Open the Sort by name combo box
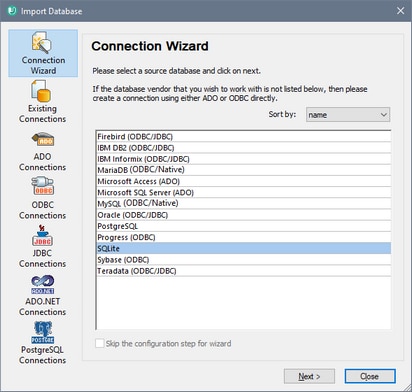The image size is (412, 392). (x=348, y=115)
